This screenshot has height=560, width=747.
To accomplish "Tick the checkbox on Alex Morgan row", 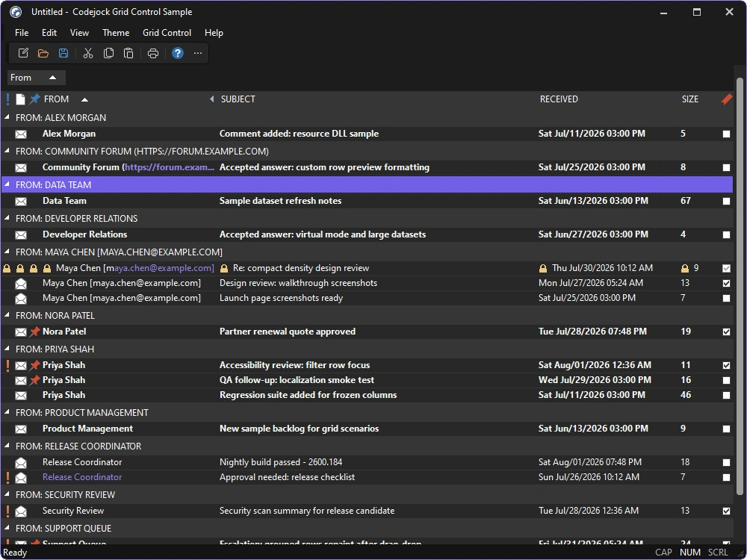I will [726, 134].
